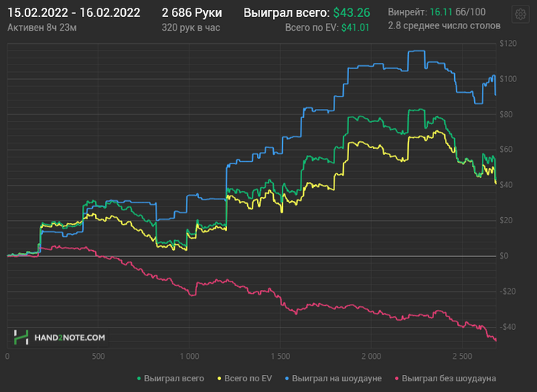Click the '1 000' x-axis label

[x=189, y=357]
